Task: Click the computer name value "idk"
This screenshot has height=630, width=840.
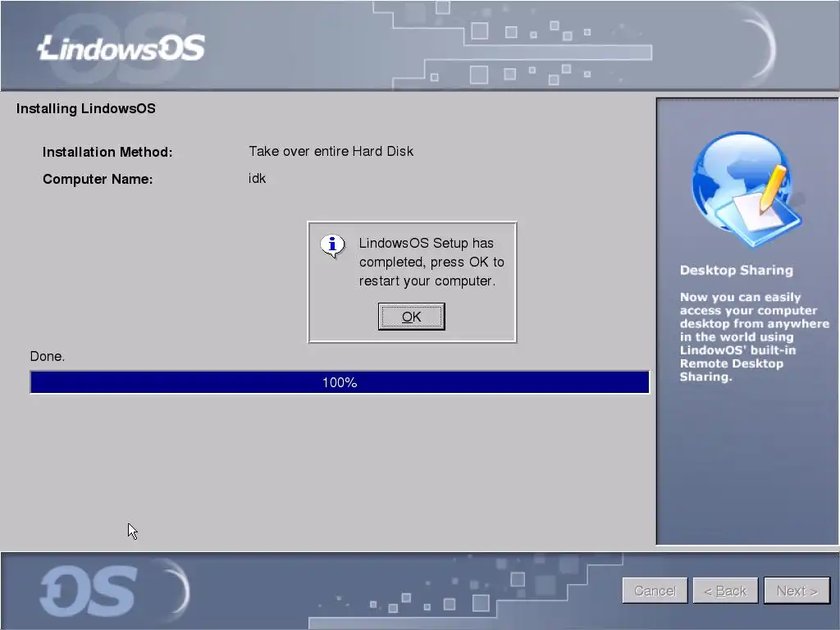Action: click(257, 178)
